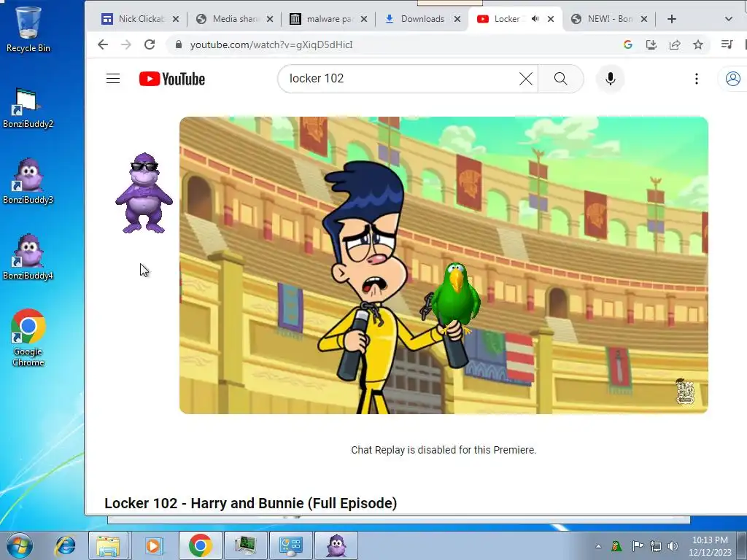The height and width of the screenshot is (560, 747).
Task: Click the youtube.com address bar URL
Action: 271,44
